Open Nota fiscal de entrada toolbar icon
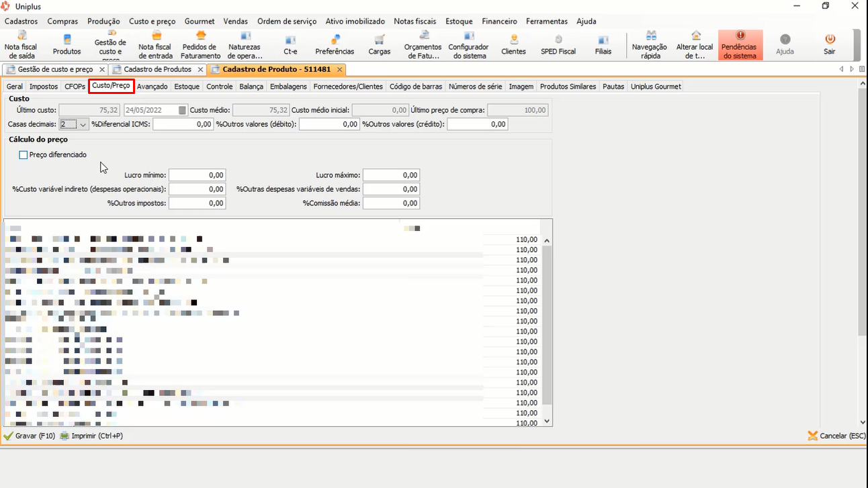Screen dimensions: 868x488 (156, 44)
